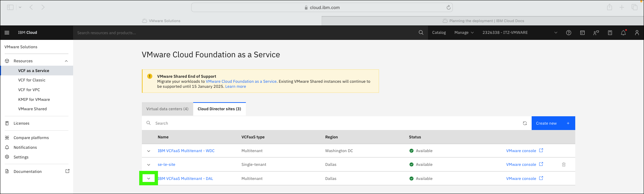Refresh the Cloud Director sites table

pos(525,123)
